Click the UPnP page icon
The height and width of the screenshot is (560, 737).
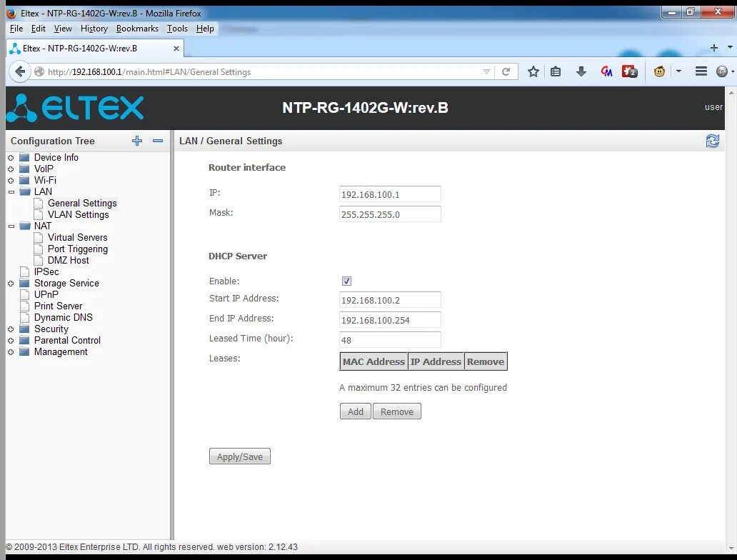(x=24, y=295)
